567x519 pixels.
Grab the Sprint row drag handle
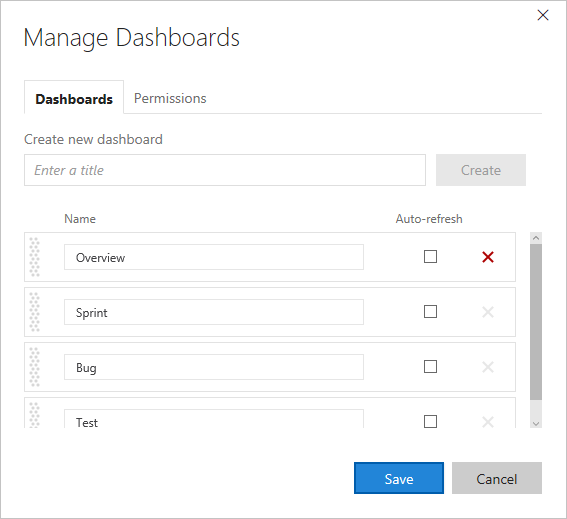(x=34, y=312)
